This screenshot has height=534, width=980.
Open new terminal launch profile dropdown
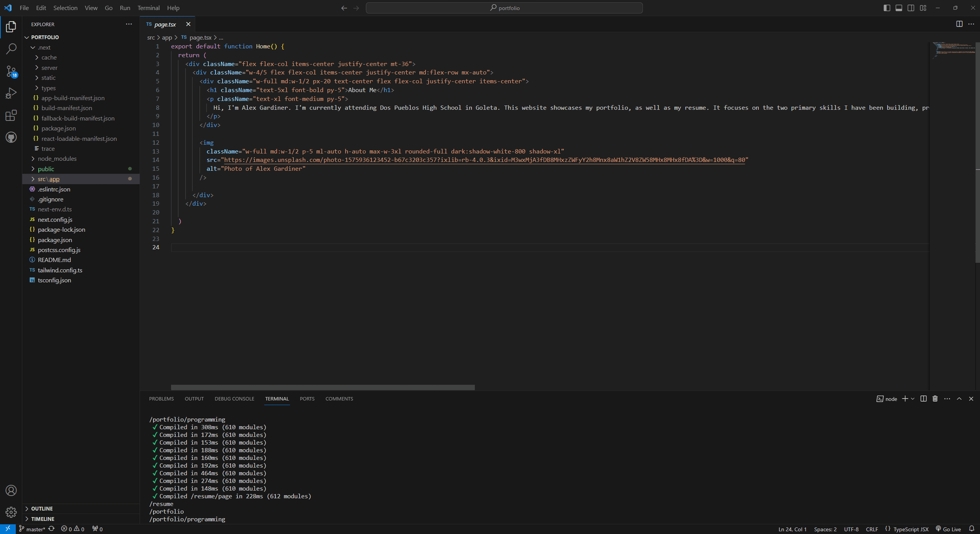913,399
